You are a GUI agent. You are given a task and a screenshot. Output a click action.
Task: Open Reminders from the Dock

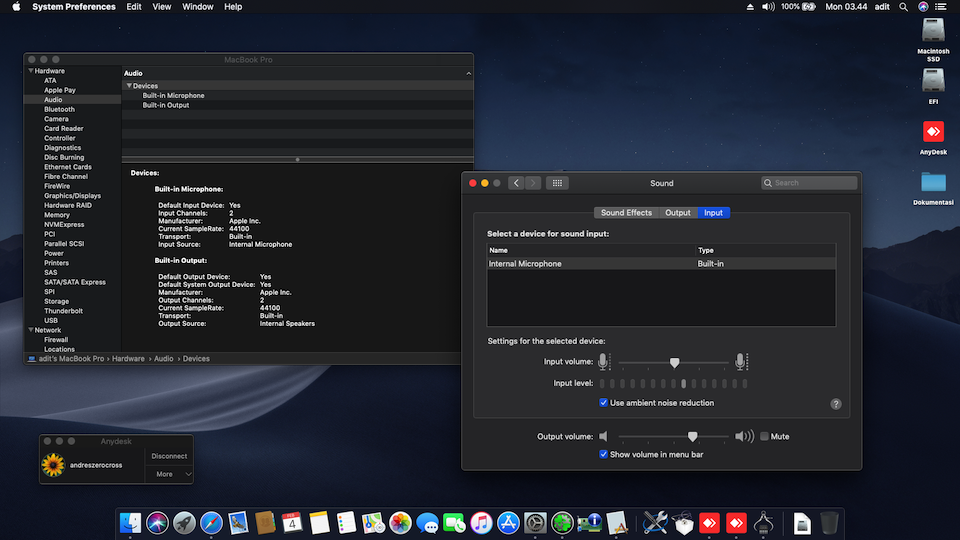click(x=346, y=523)
